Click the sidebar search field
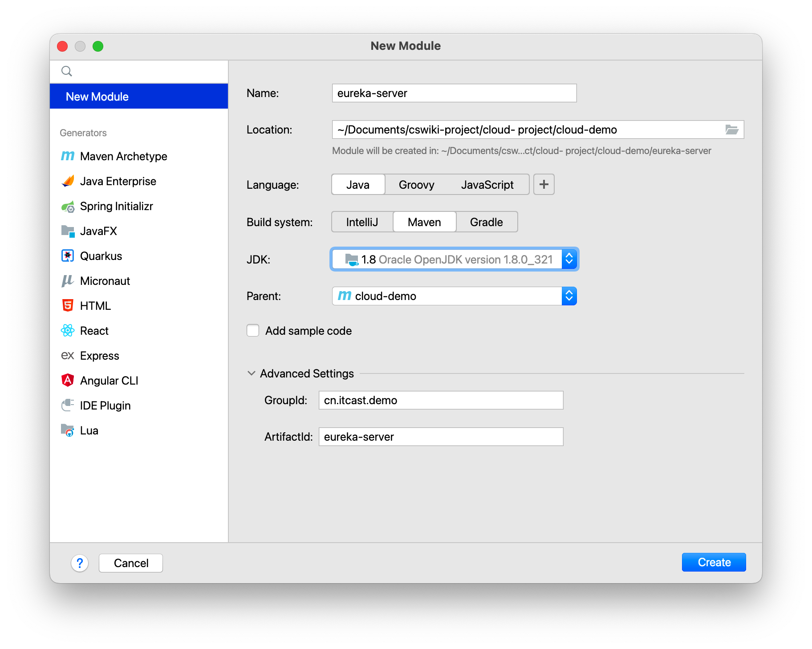This screenshot has width=812, height=649. (139, 71)
